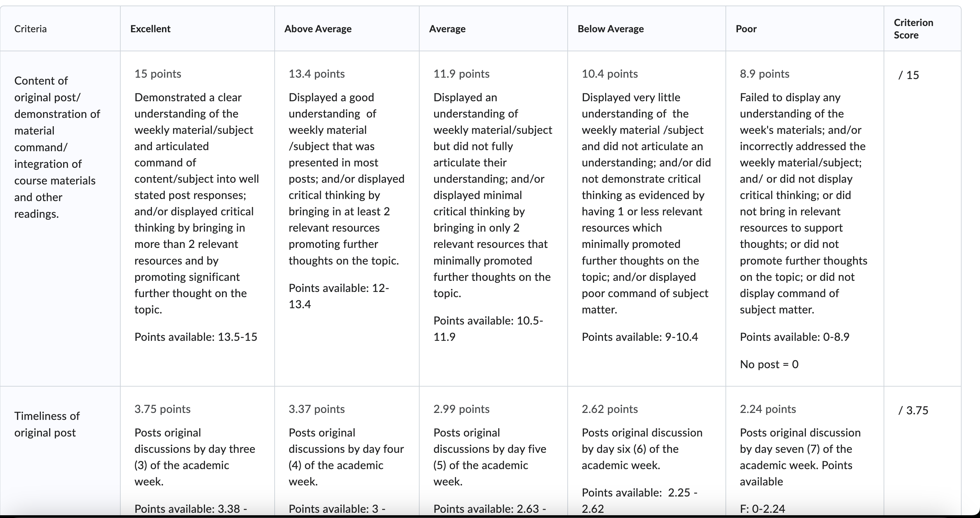Click the Above Average column header
The width and height of the screenshot is (980, 518).
click(346, 28)
